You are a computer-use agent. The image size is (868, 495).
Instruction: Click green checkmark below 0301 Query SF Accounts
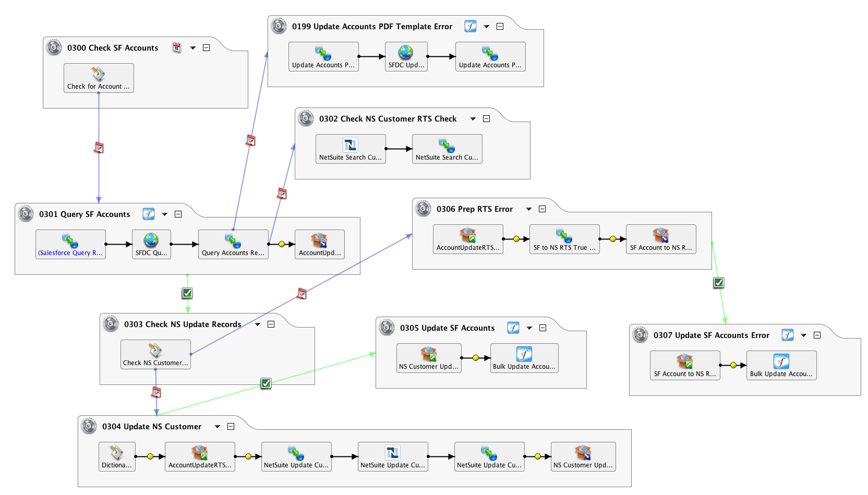tap(187, 293)
